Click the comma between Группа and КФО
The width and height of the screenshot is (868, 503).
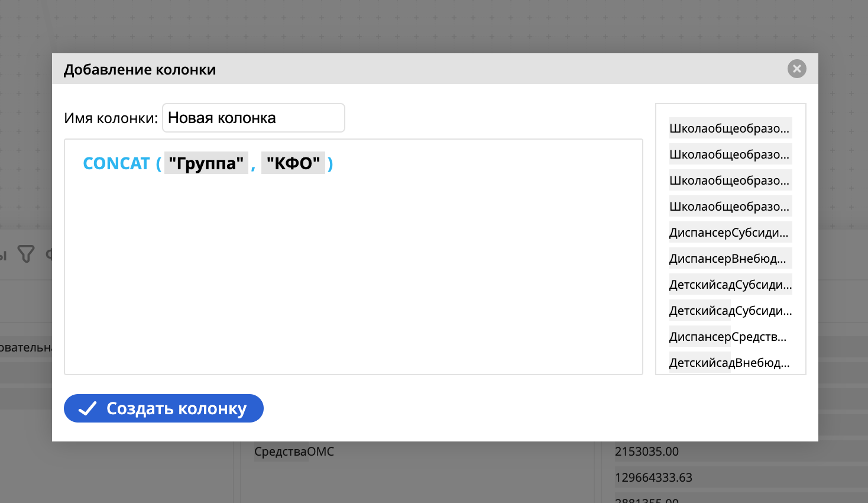click(253, 165)
